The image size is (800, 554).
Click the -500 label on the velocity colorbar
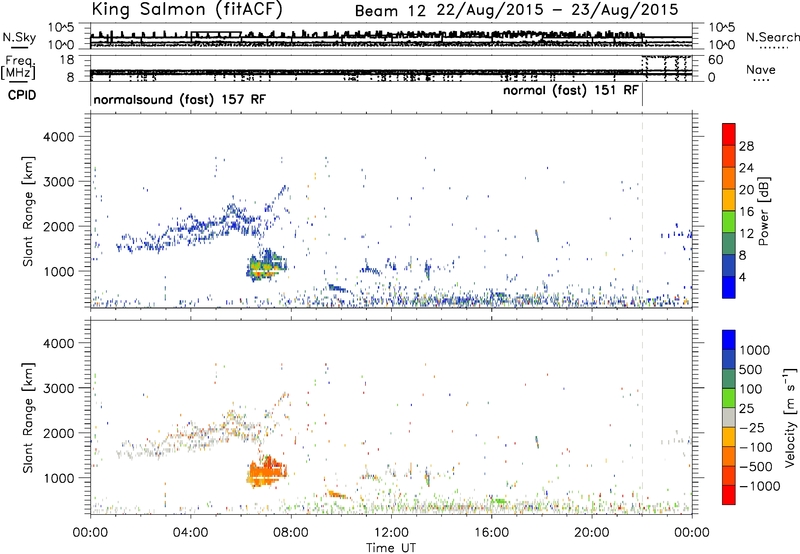coord(756,466)
